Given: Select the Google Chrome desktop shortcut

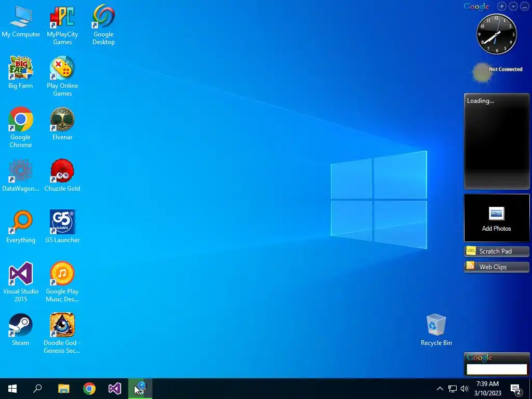Looking at the screenshot, I should [21, 128].
